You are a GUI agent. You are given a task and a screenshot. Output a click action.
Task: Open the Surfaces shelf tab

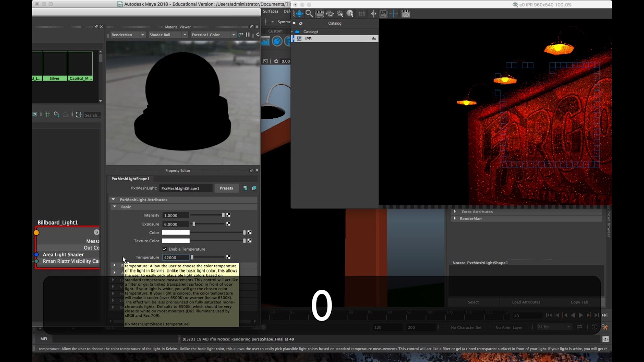[x=270, y=11]
